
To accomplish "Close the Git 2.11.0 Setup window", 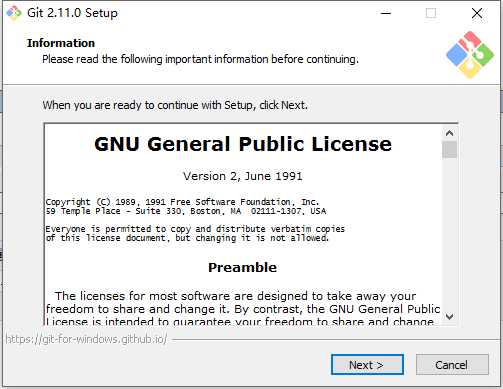I will tap(477, 13).
